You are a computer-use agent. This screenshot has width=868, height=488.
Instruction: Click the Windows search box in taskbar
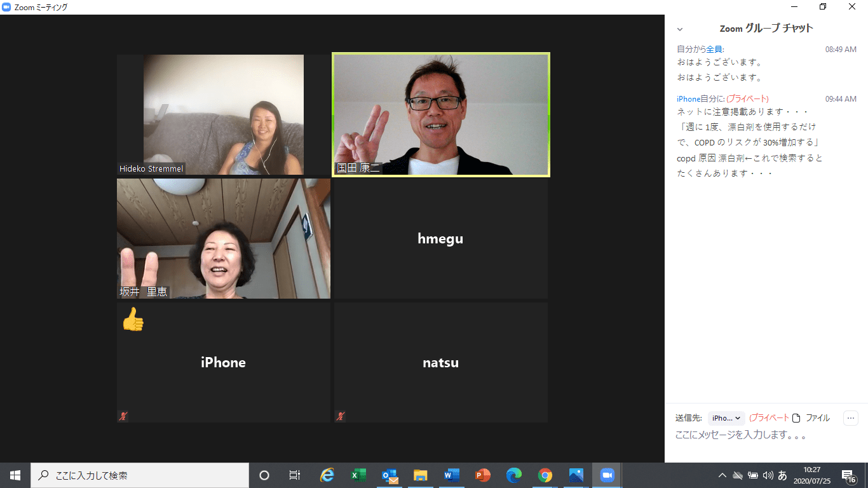tap(140, 475)
